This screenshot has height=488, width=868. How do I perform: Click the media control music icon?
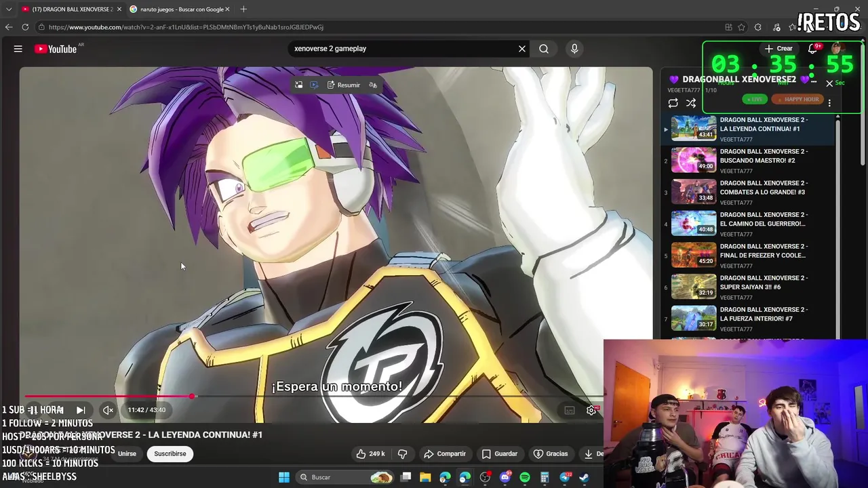click(776, 27)
